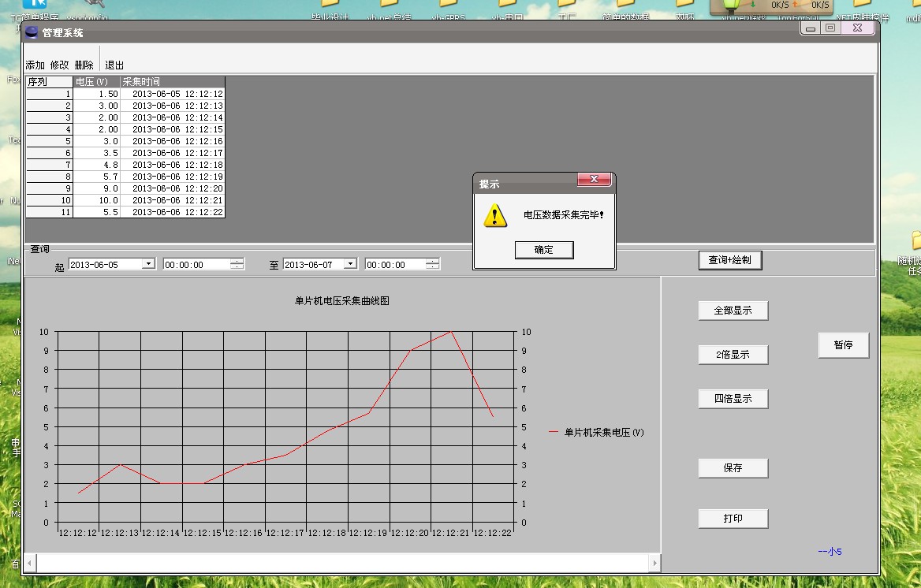Select voltage cell 4.8 in row 7
This screenshot has width=921, height=588.
point(97,165)
